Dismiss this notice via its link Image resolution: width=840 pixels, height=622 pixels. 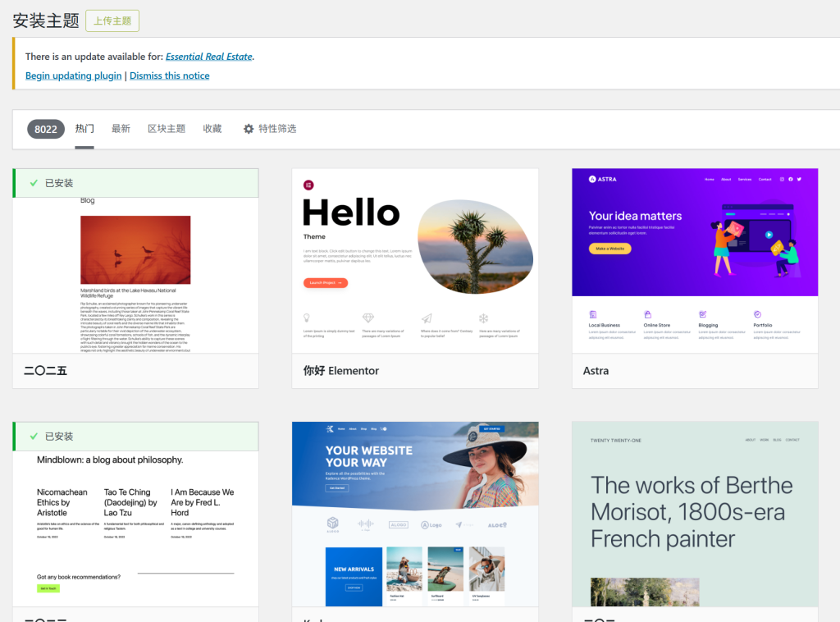(x=169, y=75)
